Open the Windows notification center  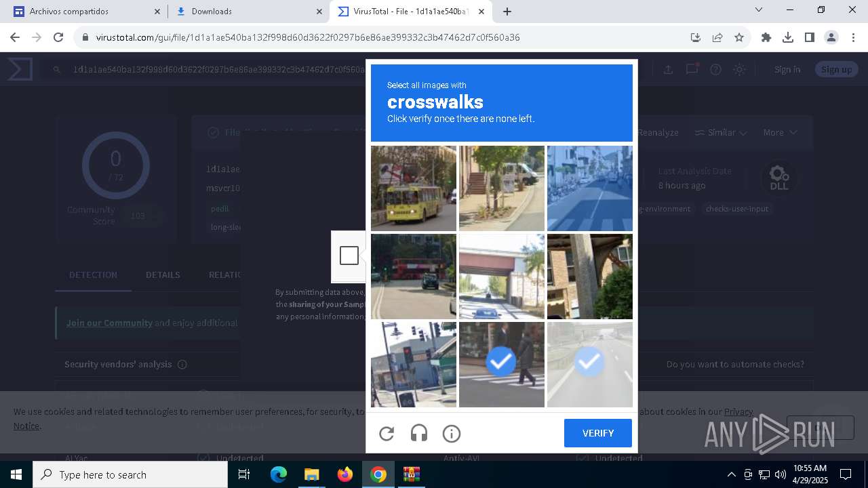tap(846, 474)
